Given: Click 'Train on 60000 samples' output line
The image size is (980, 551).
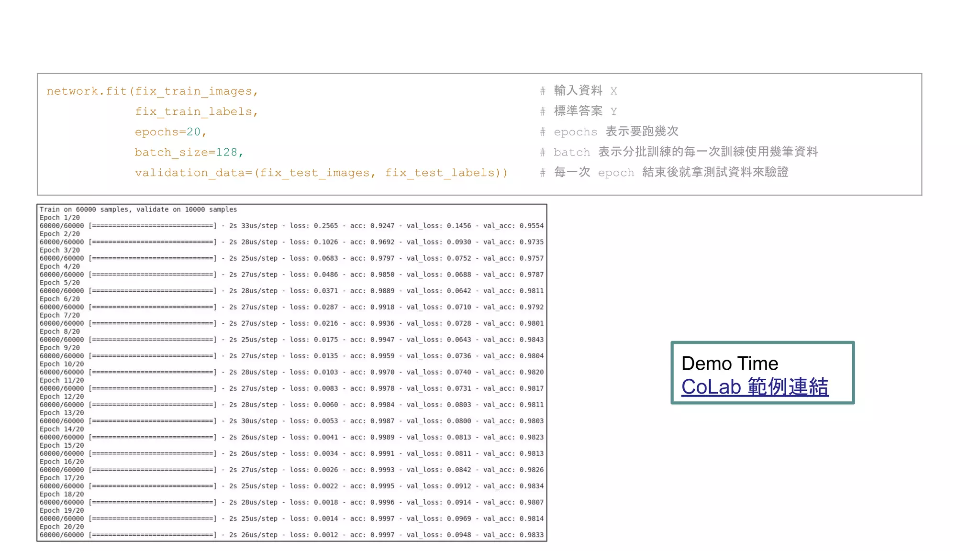Looking at the screenshot, I should pyautogui.click(x=138, y=209).
